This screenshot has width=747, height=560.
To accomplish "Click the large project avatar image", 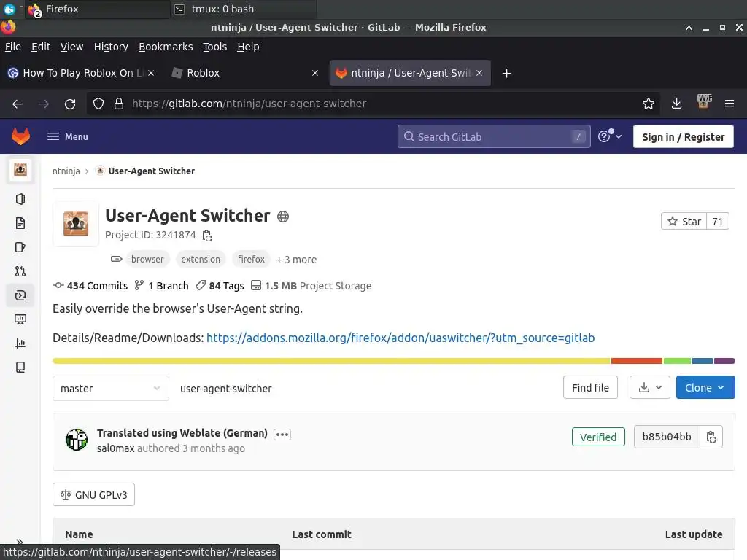I will tap(76, 224).
